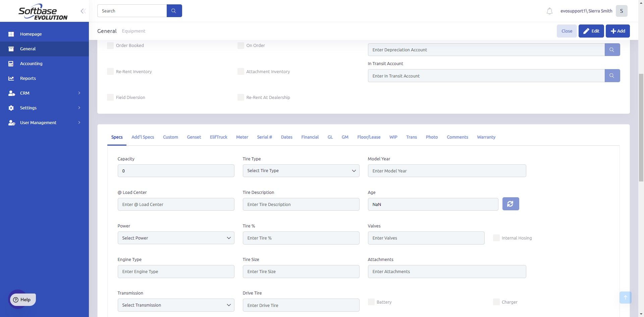This screenshot has height=317, width=644.
Task: Switch to the Photo tab
Action: click(432, 137)
